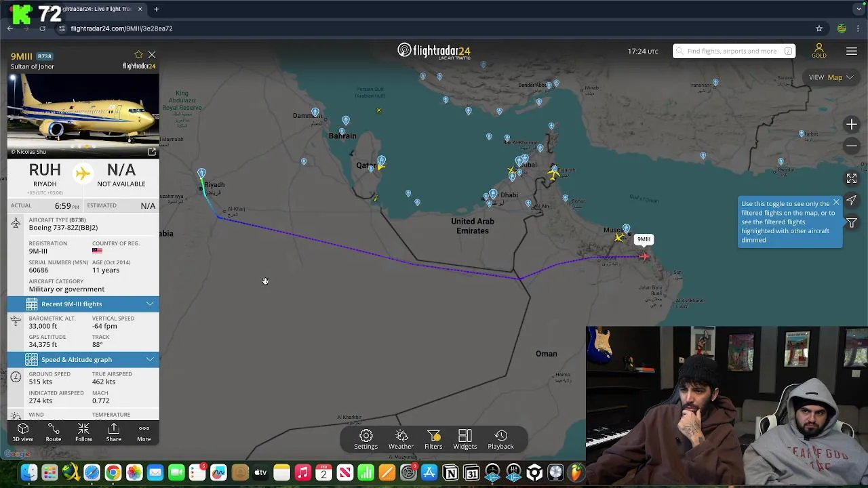
Task: Open map Settings
Action: pyautogui.click(x=366, y=439)
